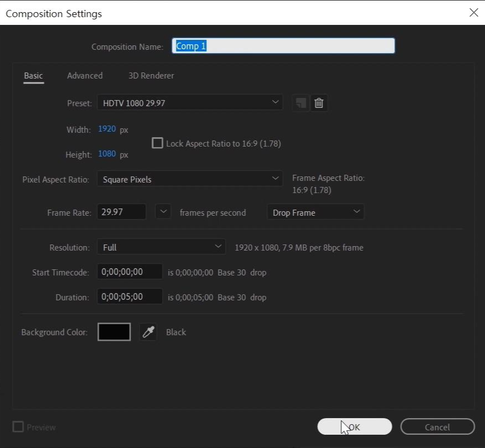This screenshot has width=485, height=448.
Task: Click the save preset icon
Action: [301, 103]
